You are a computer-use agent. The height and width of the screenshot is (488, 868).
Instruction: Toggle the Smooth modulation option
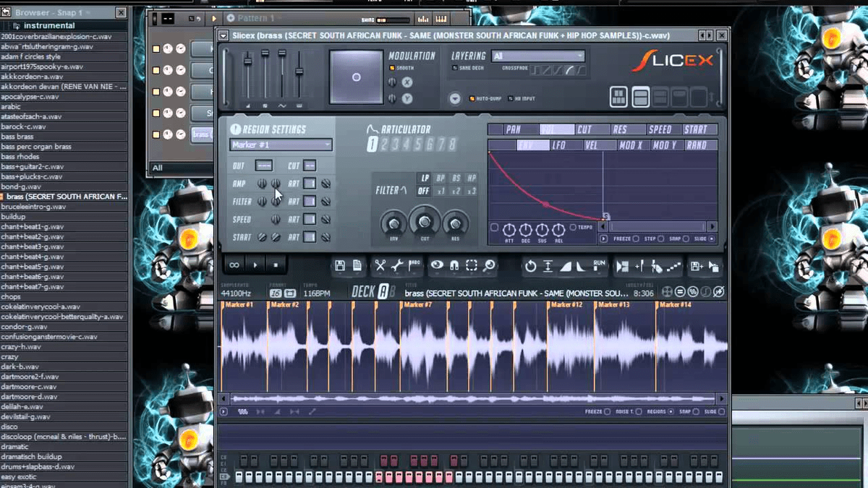[392, 68]
